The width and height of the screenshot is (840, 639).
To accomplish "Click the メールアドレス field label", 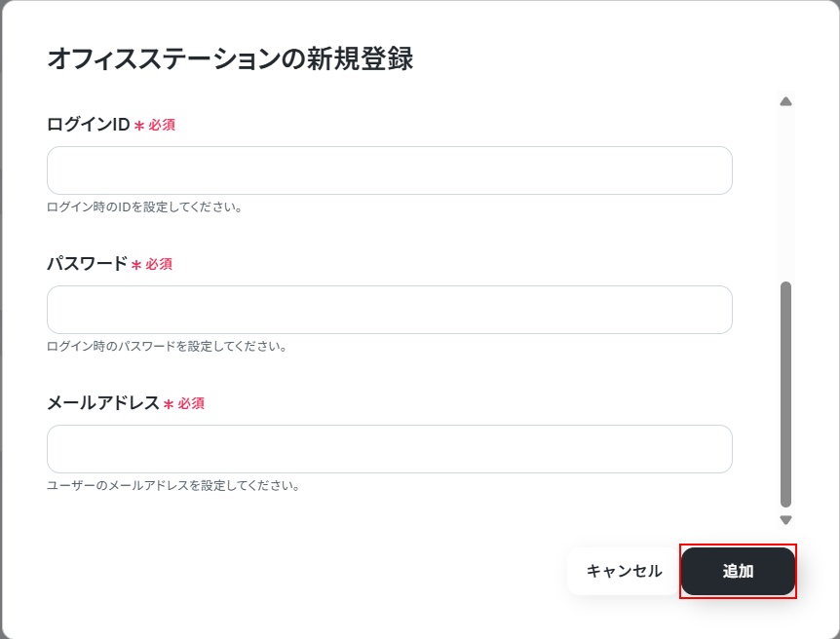I will pyautogui.click(x=103, y=403).
